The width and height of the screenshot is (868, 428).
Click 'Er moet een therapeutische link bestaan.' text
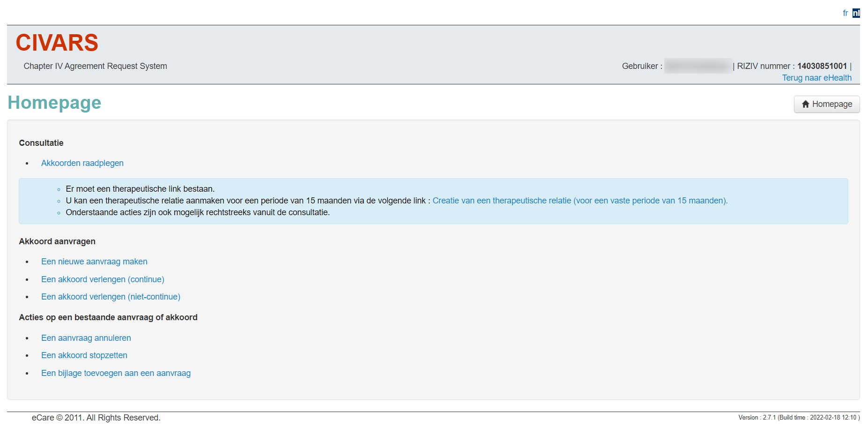(140, 189)
